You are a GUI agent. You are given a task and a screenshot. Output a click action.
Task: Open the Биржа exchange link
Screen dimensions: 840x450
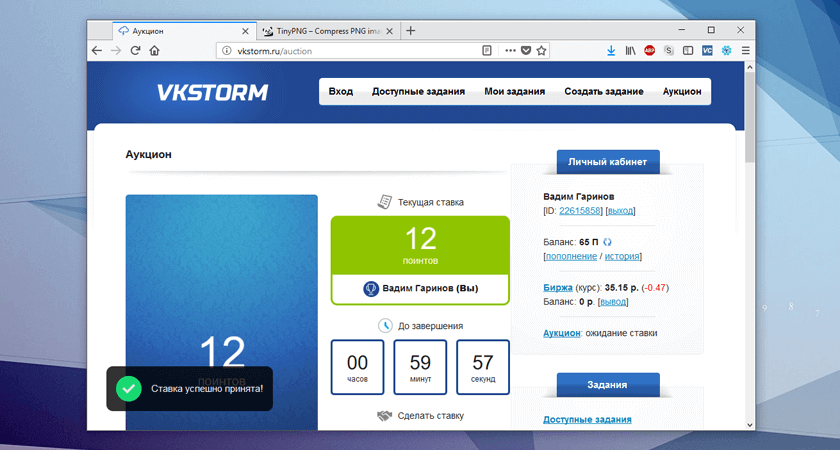pyautogui.click(x=558, y=288)
